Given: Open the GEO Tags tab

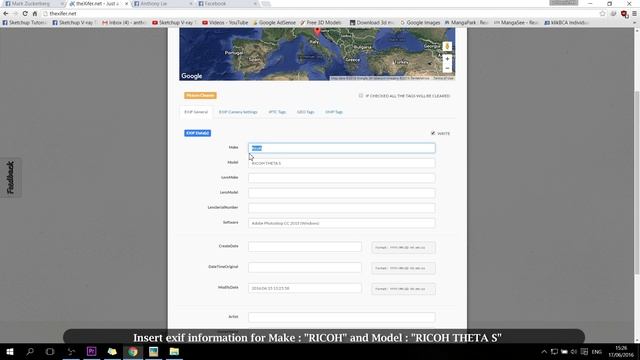Looking at the screenshot, I should 305,112.
